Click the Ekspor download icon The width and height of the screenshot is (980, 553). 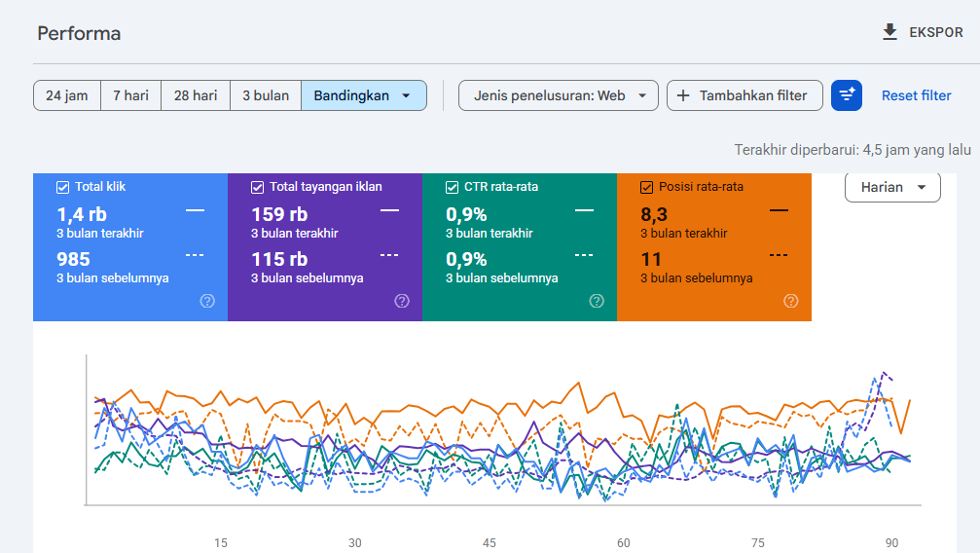click(889, 32)
